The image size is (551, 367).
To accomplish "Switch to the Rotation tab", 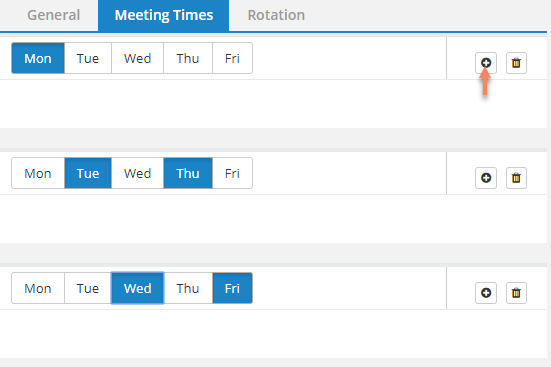I will (x=276, y=15).
